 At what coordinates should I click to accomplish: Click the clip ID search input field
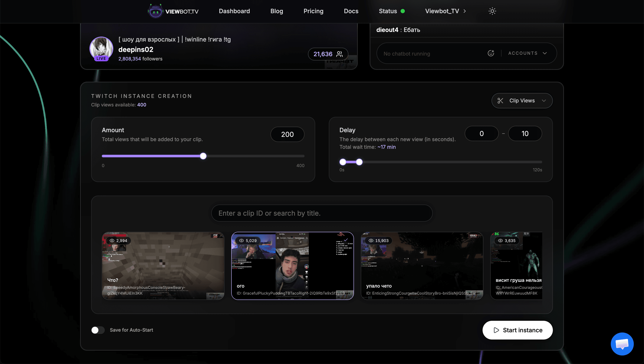[x=322, y=213]
